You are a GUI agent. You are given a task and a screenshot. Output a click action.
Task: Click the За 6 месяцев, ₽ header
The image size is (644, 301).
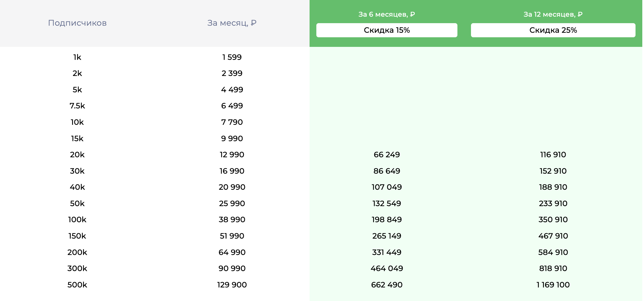click(x=386, y=14)
